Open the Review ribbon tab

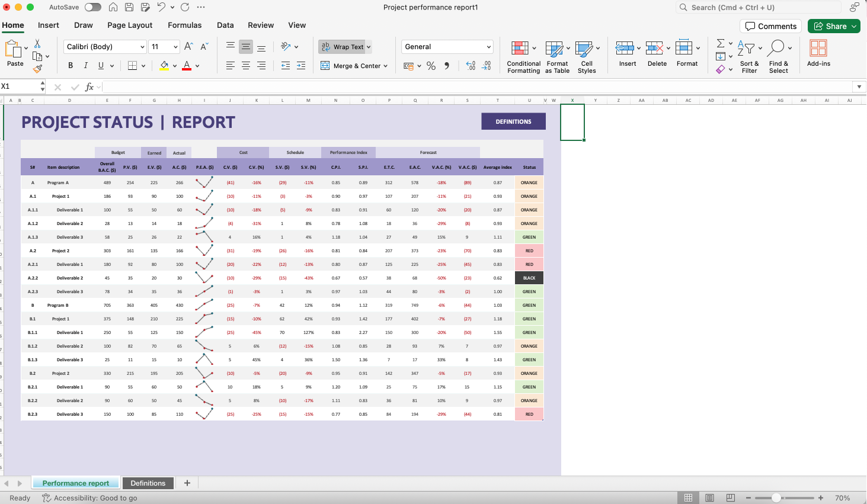[261, 25]
